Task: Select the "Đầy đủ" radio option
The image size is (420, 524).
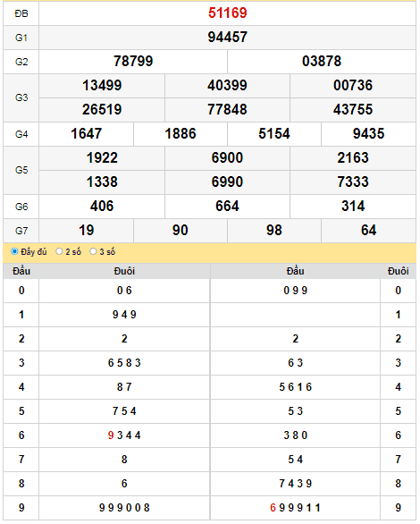Action: [14, 251]
